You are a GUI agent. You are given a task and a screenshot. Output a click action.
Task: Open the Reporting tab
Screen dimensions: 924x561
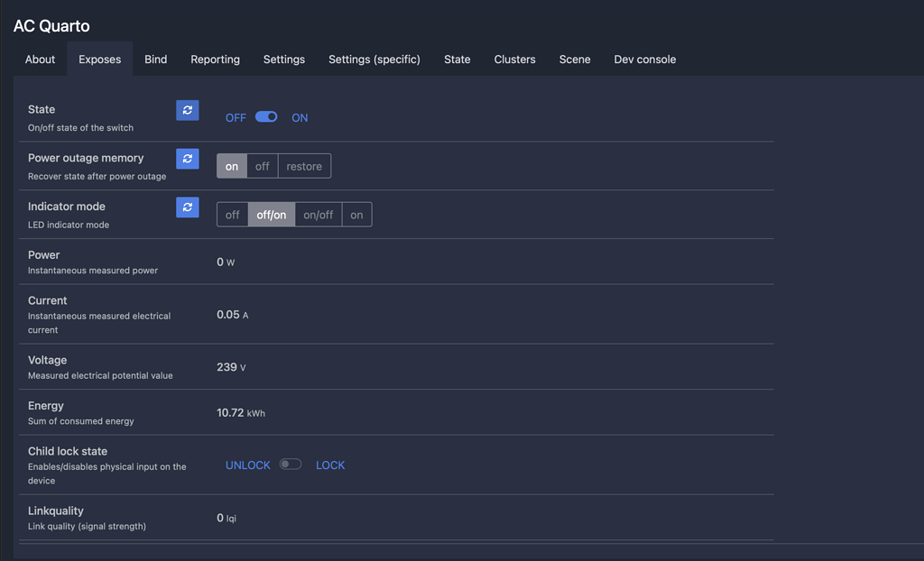(x=215, y=59)
